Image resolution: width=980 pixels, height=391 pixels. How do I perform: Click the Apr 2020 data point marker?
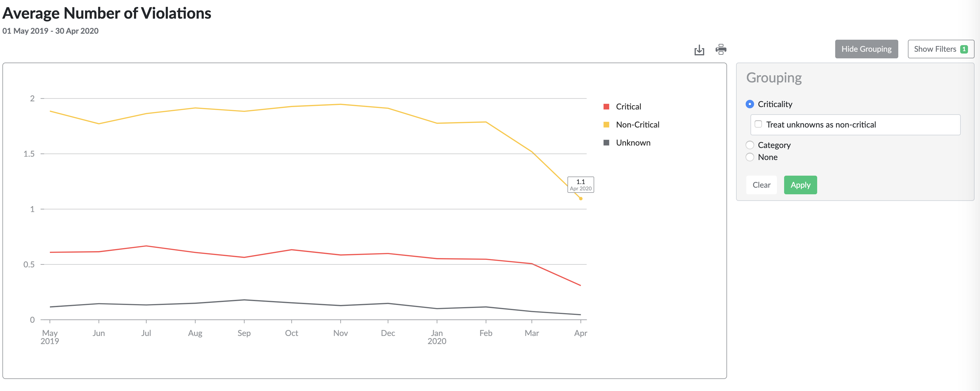click(580, 198)
